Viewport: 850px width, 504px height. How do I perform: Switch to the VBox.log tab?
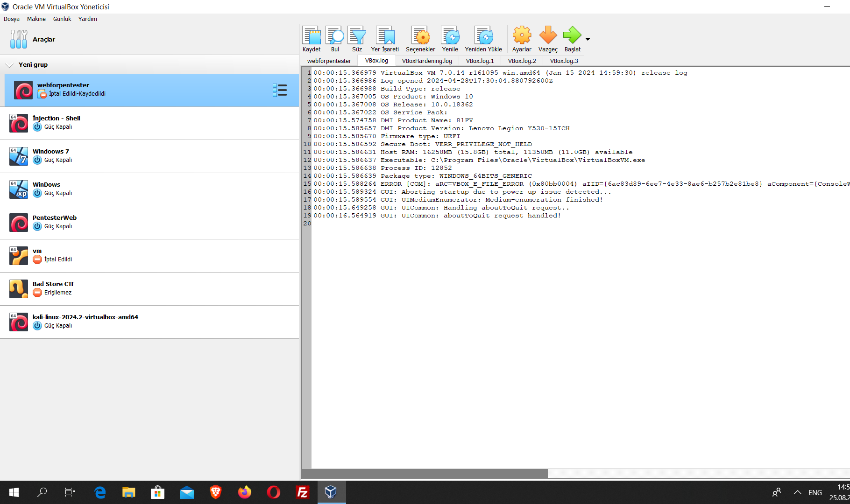coord(376,61)
